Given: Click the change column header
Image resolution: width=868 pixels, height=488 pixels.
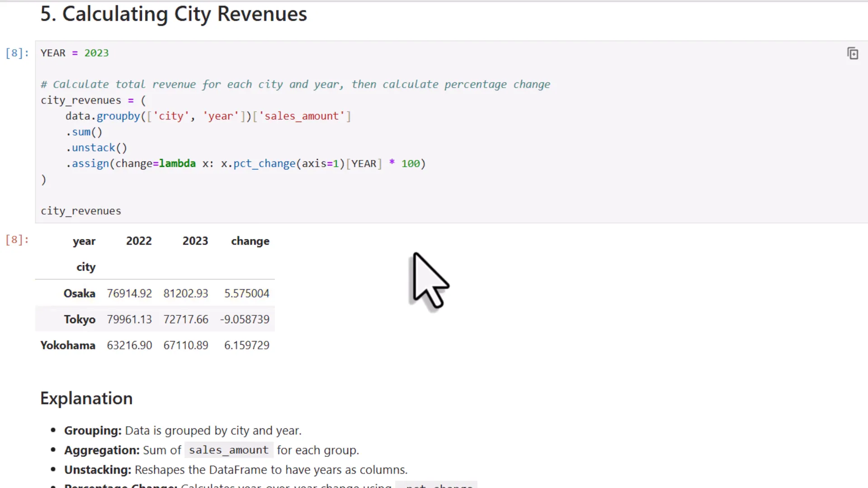Looking at the screenshot, I should 250,241.
